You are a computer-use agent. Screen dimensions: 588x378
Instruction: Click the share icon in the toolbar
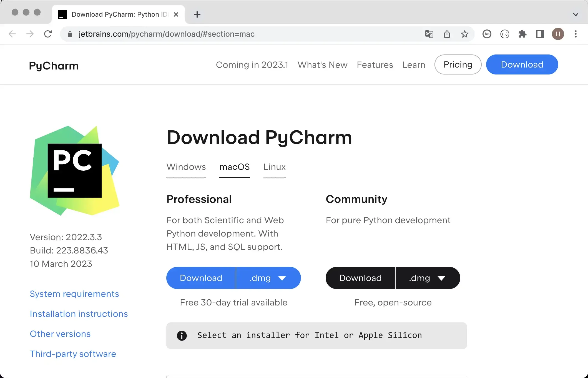tap(447, 34)
